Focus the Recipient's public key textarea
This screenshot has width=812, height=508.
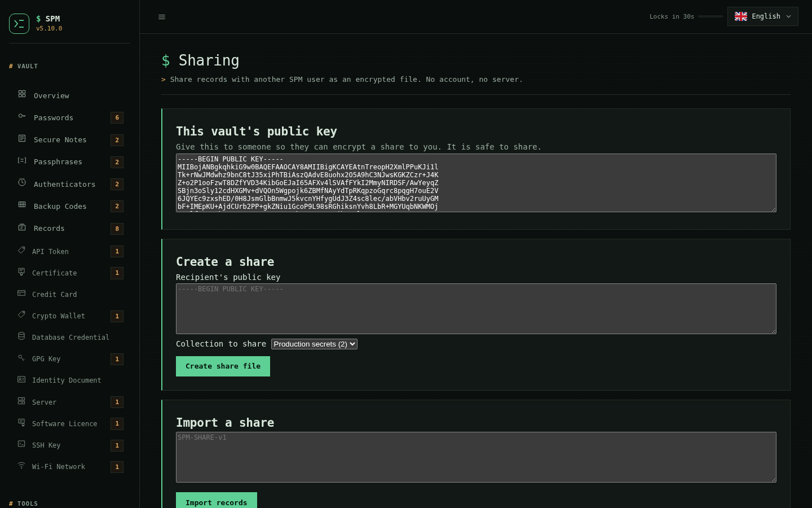[x=476, y=309]
